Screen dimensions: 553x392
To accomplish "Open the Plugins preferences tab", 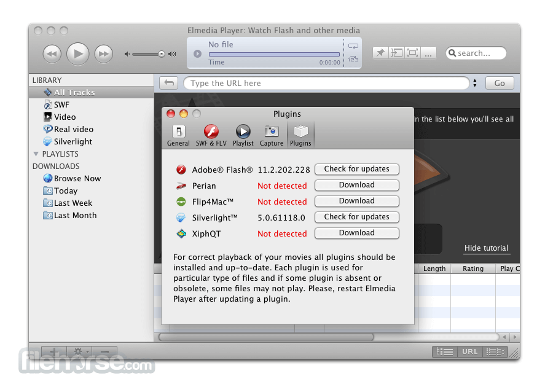I will [300, 135].
